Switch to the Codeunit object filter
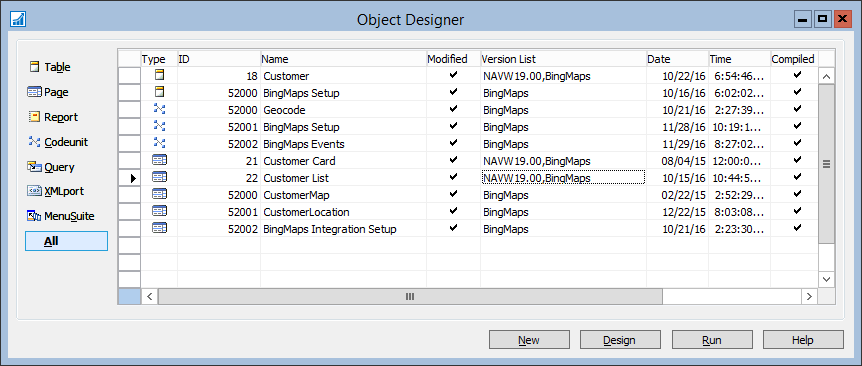This screenshot has height=366, width=862. [x=58, y=142]
